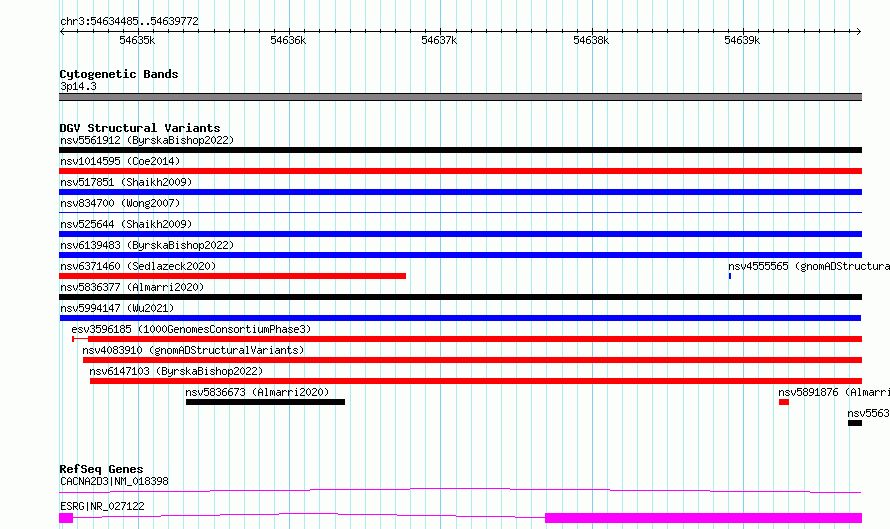Select the nsv5836673 (Almarri2020) black bar

point(265,402)
